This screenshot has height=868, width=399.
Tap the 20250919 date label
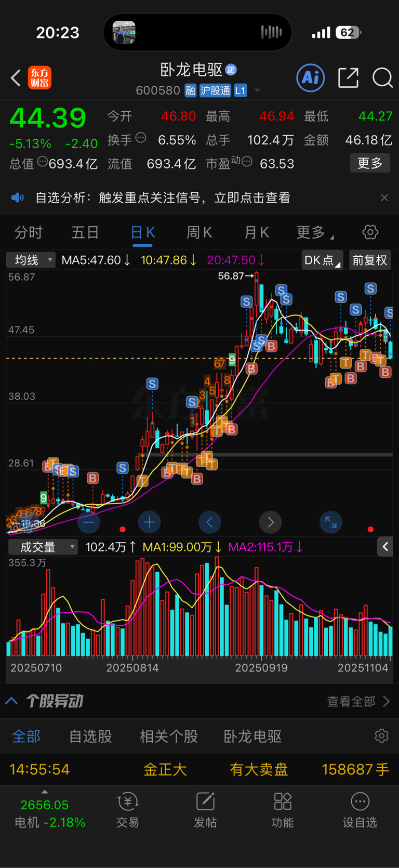coord(261,668)
